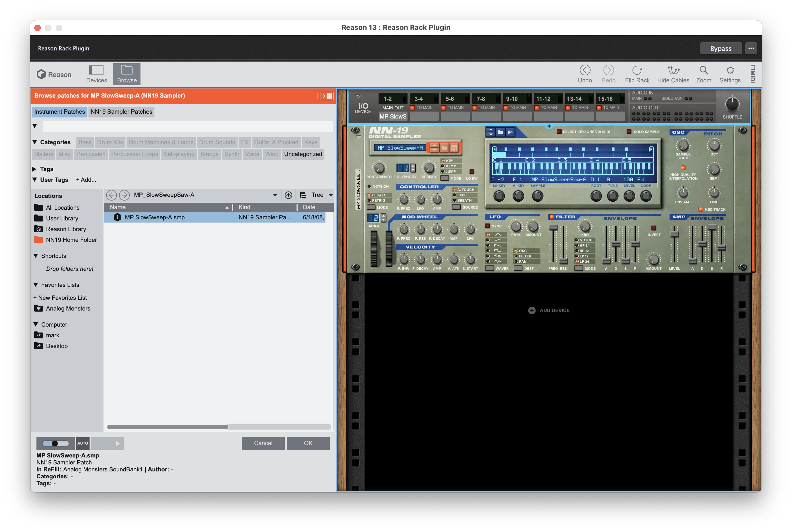Viewport: 792px width, 532px height.
Task: Open the NN-19 sample browse folder icon
Action: pyautogui.click(x=501, y=132)
